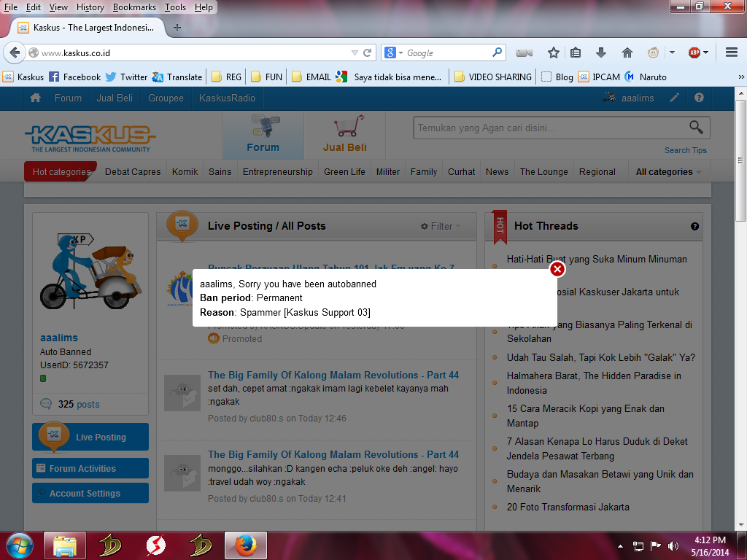
Task: Click the Kaskus search input field
Action: (551, 128)
